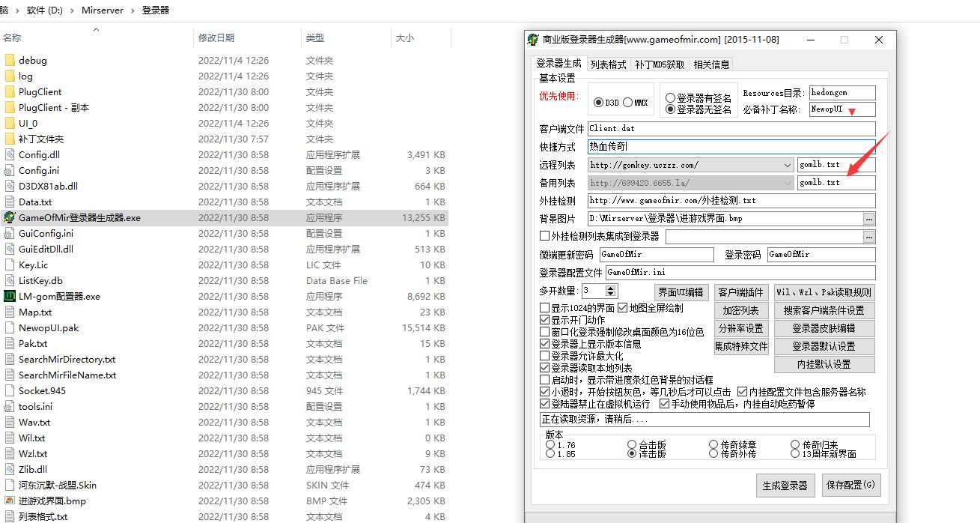Click the 生成登录器 button
980x523 pixels.
[x=785, y=485]
